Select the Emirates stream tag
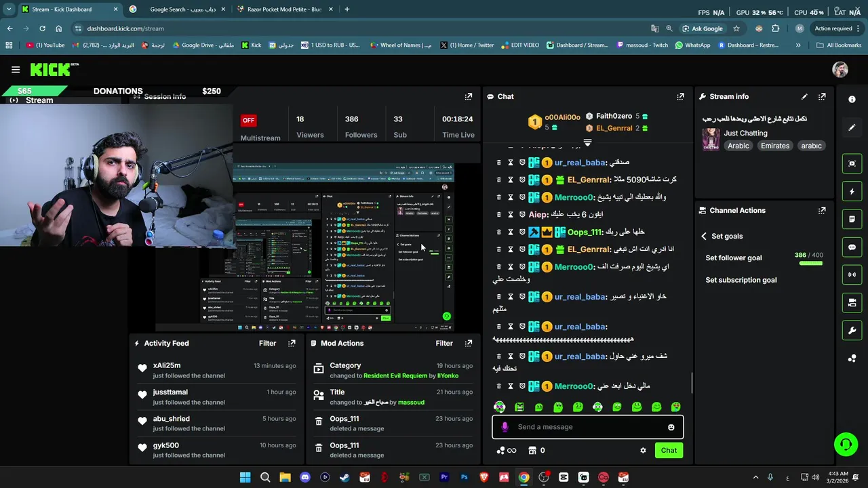This screenshot has width=868, height=488. point(774,146)
